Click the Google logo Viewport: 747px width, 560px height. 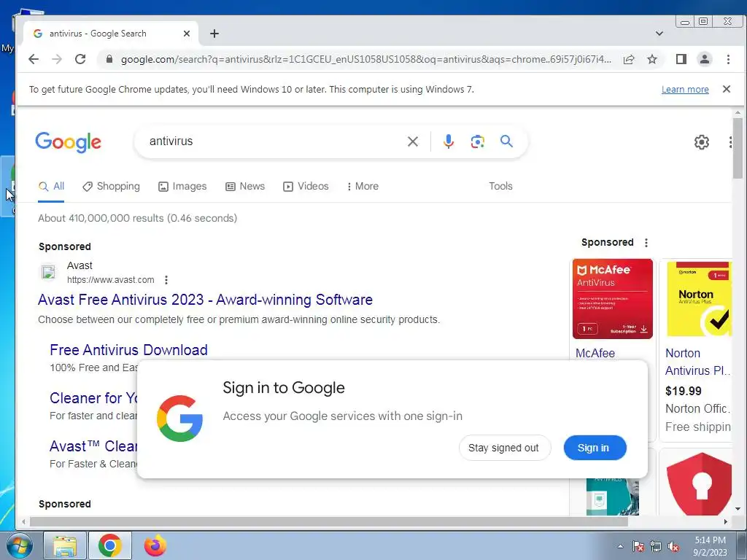(x=68, y=142)
